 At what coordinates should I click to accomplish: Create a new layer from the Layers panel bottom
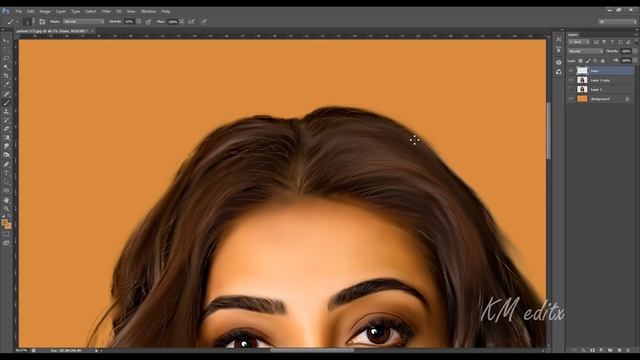619,350
